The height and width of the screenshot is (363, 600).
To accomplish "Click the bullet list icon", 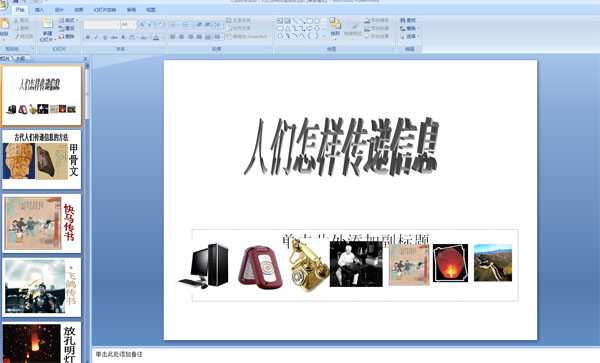I will click(x=173, y=25).
